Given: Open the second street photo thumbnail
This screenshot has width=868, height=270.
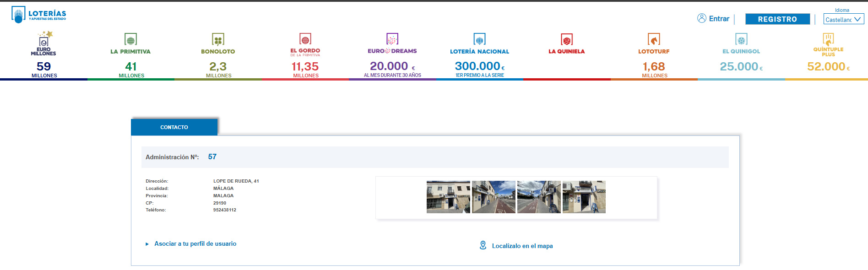Looking at the screenshot, I should click(494, 197).
